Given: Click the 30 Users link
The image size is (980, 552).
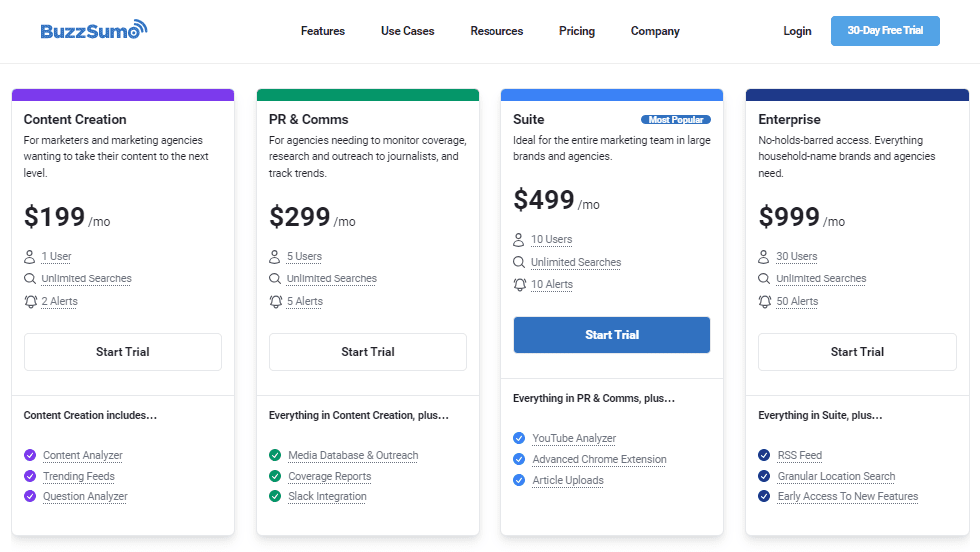Looking at the screenshot, I should pyautogui.click(x=797, y=256).
